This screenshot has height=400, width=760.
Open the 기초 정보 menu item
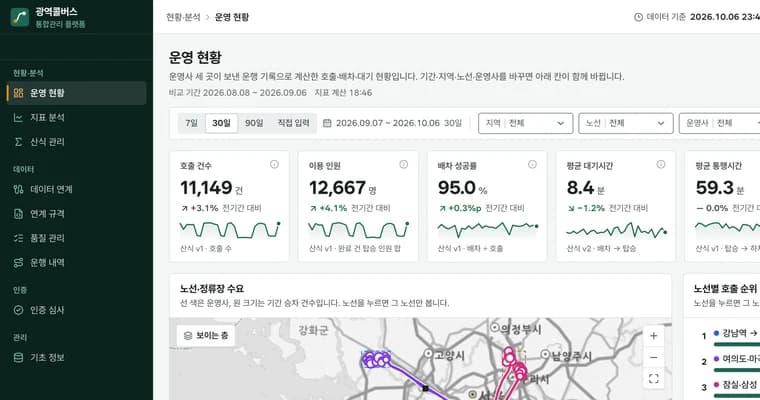(76, 357)
